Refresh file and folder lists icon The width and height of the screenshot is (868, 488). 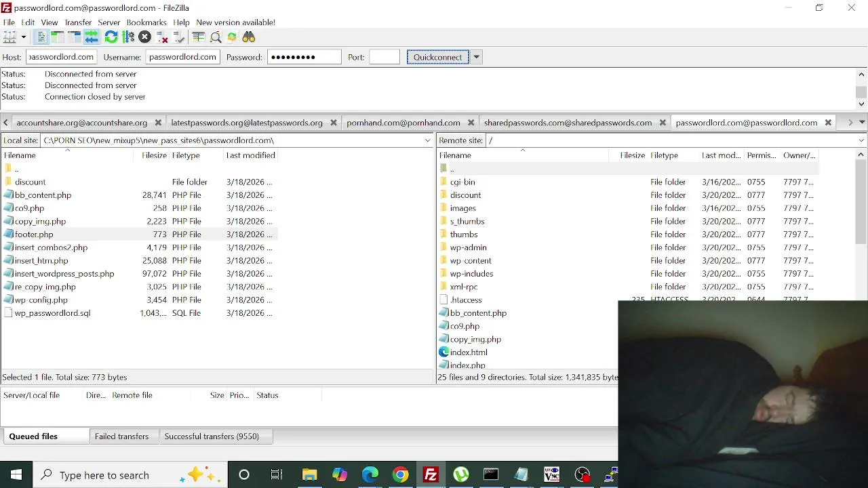111,37
